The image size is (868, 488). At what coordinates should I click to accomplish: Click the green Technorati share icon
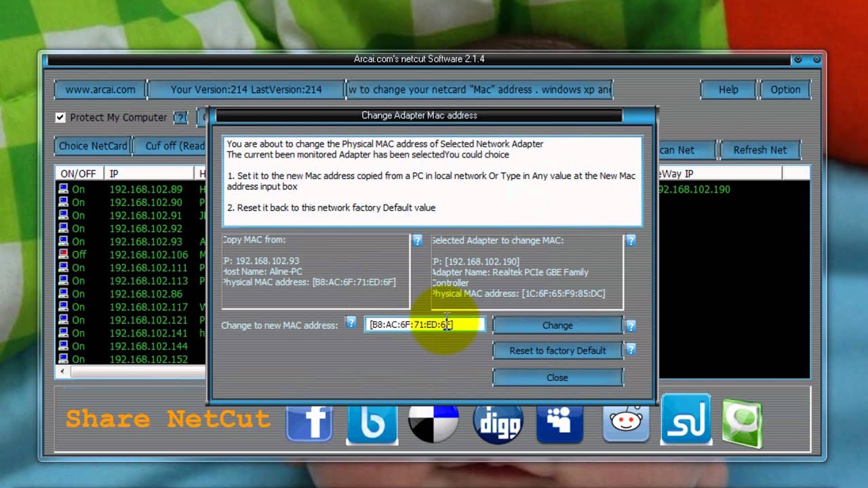click(742, 424)
